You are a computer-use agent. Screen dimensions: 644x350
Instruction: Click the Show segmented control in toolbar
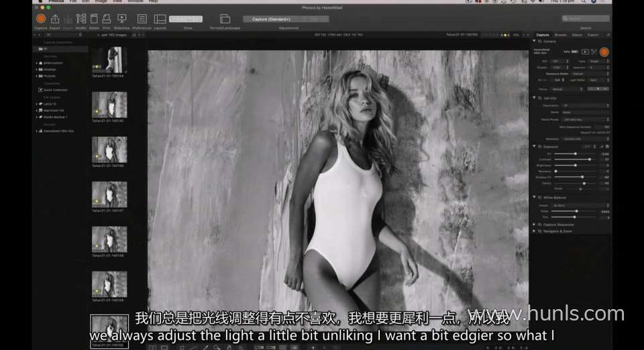pos(186,19)
